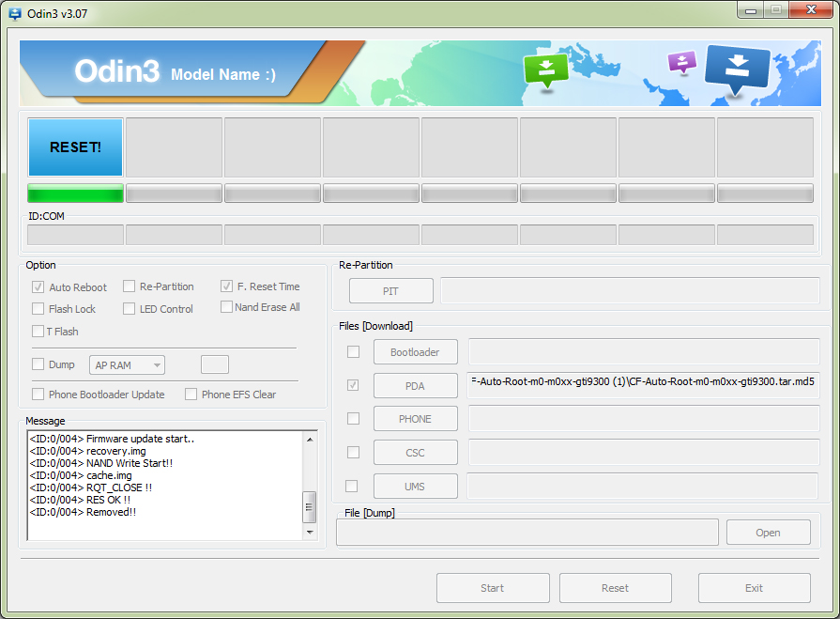Screen dimensions: 840x619
Task: Click the CSC file path field
Action: (644, 452)
